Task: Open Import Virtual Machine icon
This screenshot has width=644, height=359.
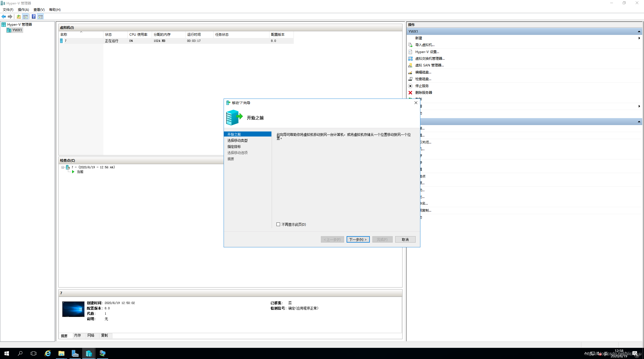Action: [410, 45]
